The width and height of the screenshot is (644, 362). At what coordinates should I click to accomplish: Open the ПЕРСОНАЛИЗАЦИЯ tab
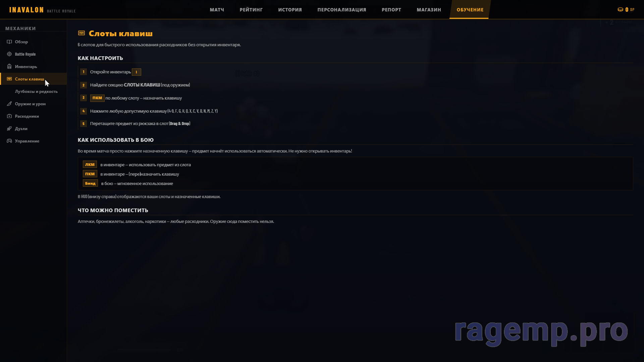[341, 10]
